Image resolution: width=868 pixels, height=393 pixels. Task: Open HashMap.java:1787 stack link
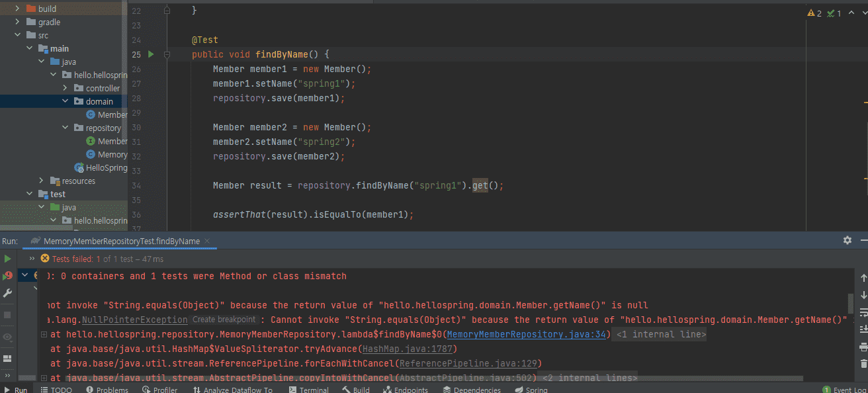coord(408,349)
